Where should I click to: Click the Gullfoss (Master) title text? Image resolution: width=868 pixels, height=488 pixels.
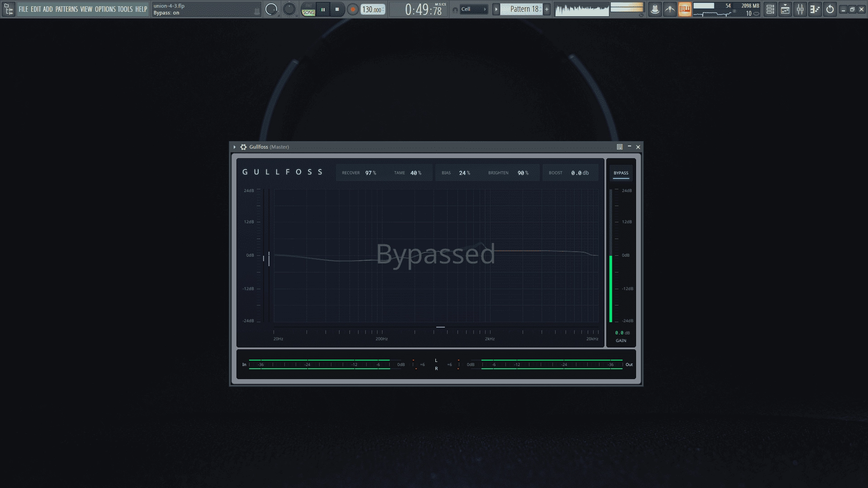pyautogui.click(x=269, y=147)
